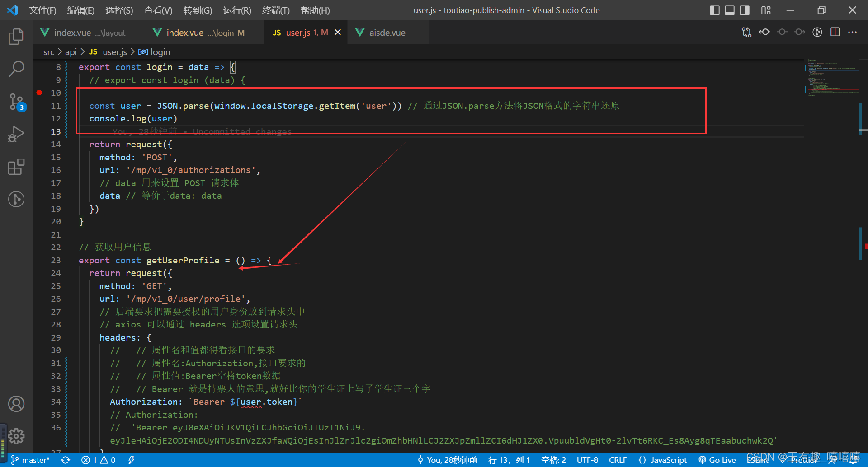Open the Manage gear menu
This screenshot has width=868, height=467.
(x=16, y=436)
